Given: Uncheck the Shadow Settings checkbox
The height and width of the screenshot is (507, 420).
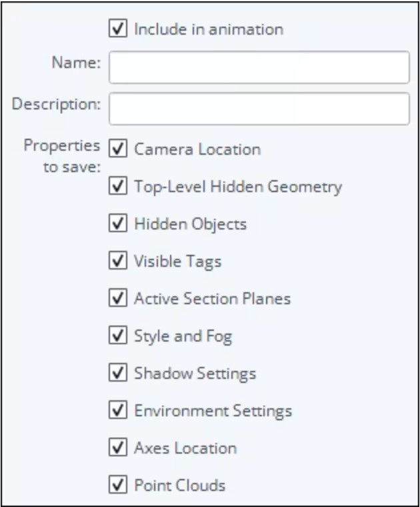Looking at the screenshot, I should click(x=117, y=372).
